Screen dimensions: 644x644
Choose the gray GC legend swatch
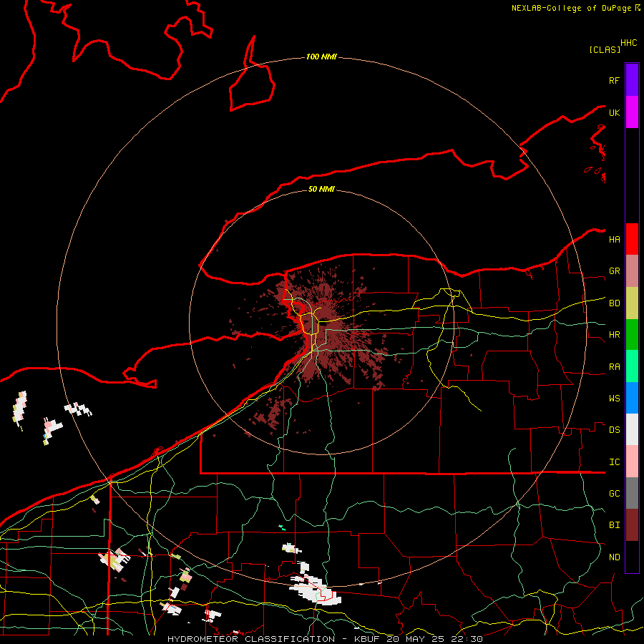(632, 493)
